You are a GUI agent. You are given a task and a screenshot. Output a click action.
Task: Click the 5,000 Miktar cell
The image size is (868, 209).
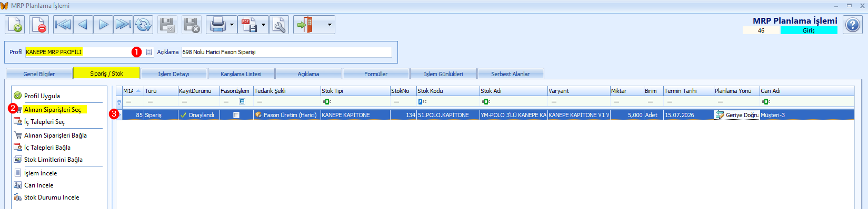click(626, 115)
